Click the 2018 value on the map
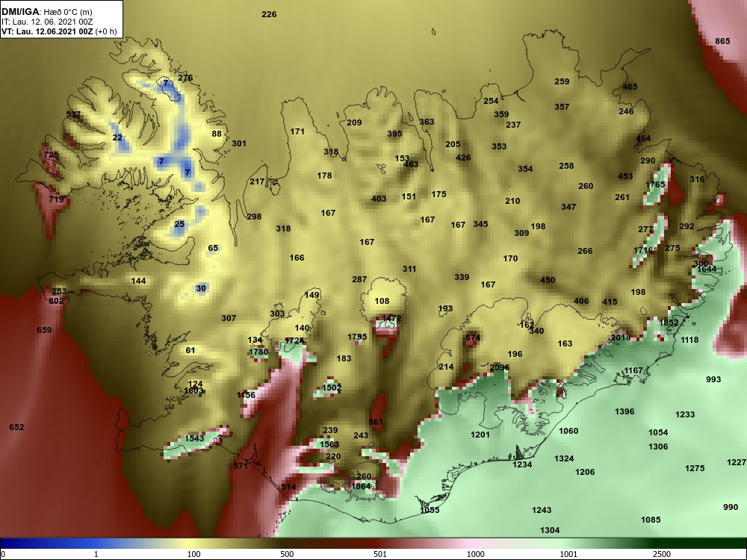 620,337
